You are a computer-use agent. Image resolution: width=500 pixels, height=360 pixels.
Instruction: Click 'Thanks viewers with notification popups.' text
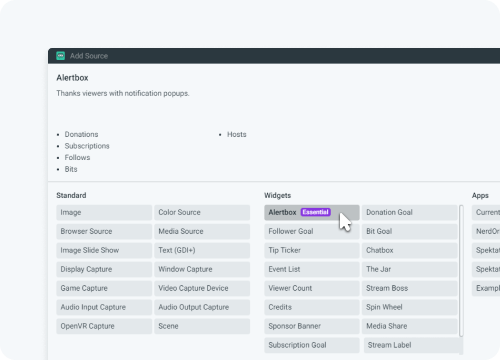123,93
